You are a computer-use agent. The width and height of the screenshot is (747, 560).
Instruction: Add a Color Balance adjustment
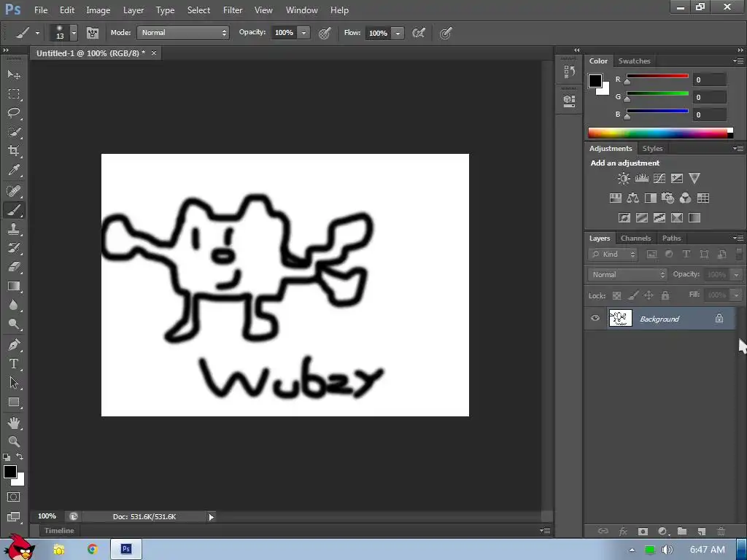(x=632, y=198)
